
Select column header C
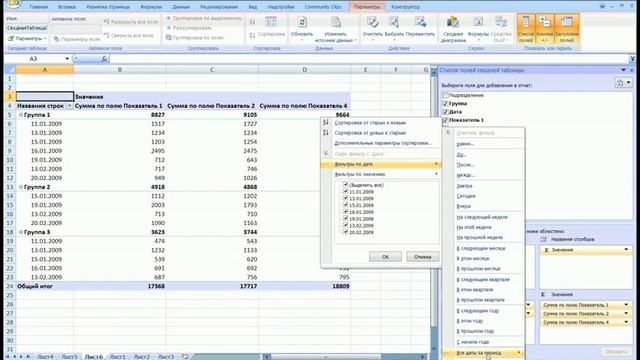point(212,70)
